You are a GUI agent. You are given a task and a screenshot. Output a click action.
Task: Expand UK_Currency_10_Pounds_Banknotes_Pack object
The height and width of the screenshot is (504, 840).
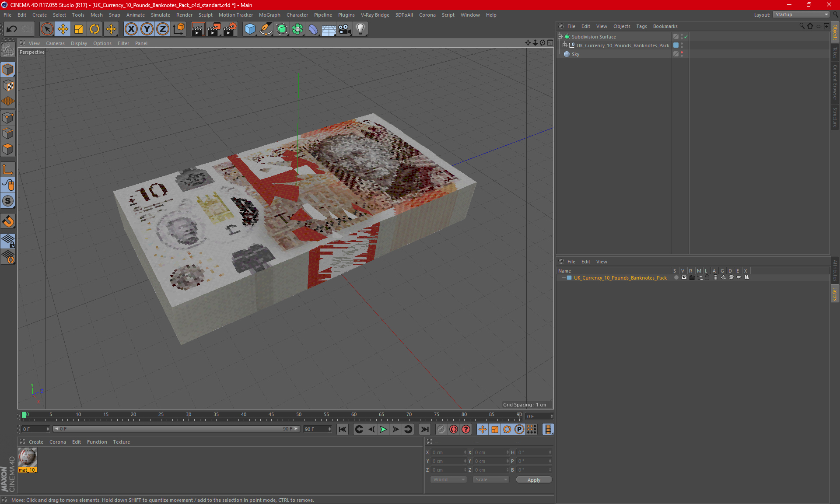tap(565, 45)
